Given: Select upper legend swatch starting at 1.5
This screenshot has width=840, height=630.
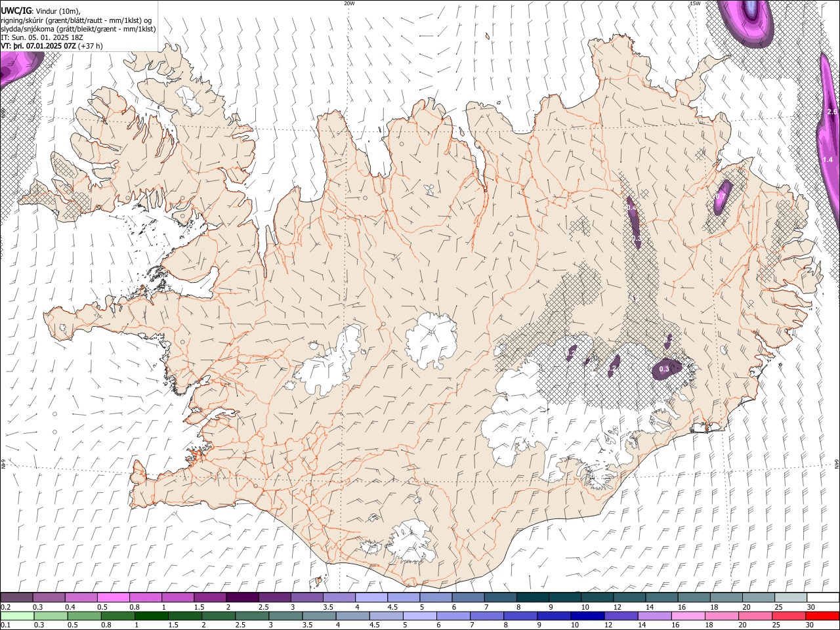Looking at the screenshot, I should coord(209,598).
